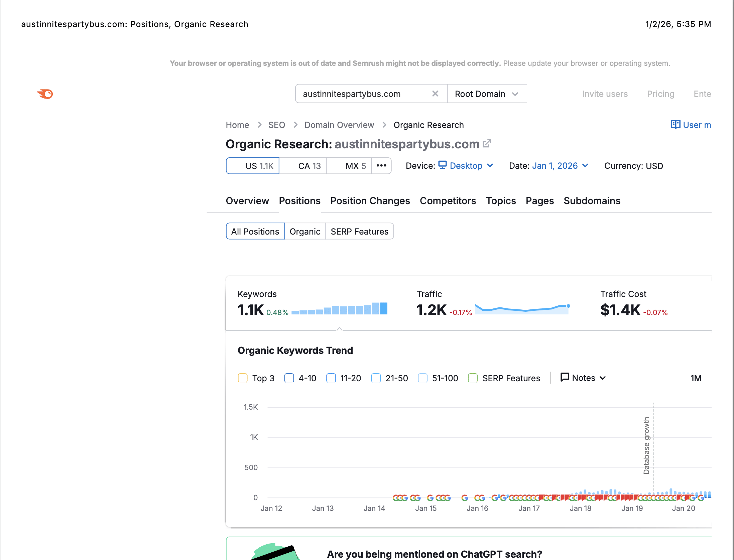Image resolution: width=734 pixels, height=560 pixels.
Task: Open the Position Changes tab
Action: [x=370, y=200]
